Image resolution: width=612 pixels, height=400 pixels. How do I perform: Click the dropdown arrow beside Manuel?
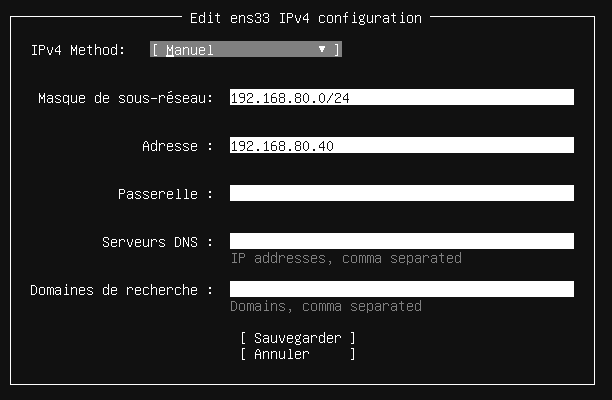coord(322,49)
